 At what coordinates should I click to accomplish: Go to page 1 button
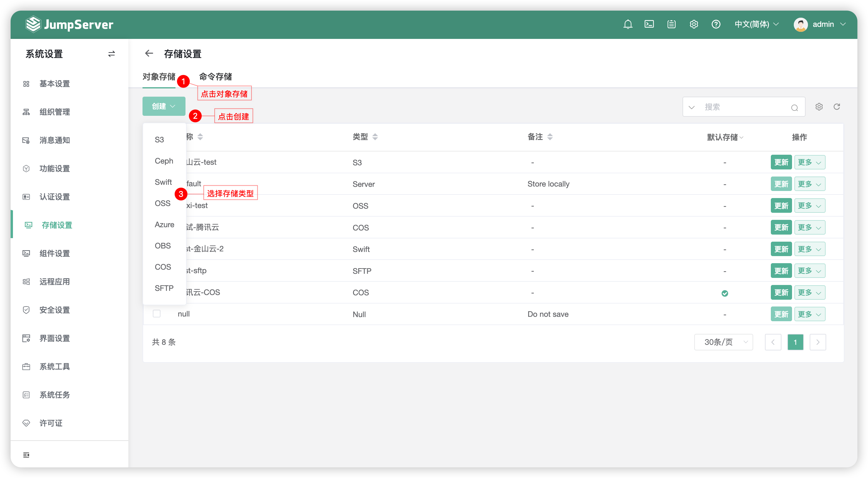[x=795, y=342]
